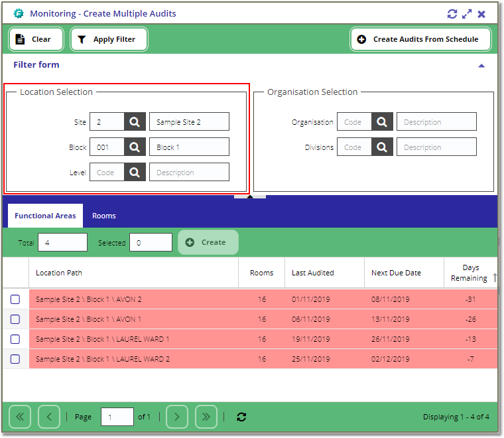The height and width of the screenshot is (438, 504).
Task: Click the Organisation code field
Action: click(355, 121)
